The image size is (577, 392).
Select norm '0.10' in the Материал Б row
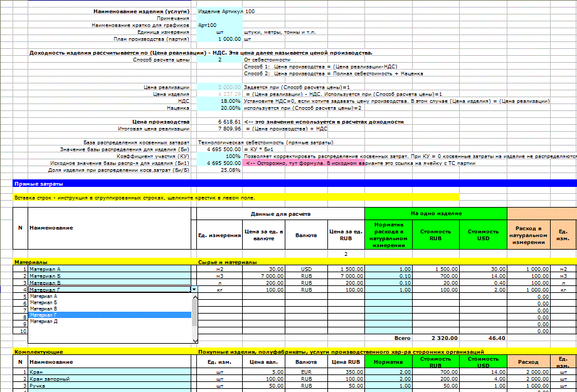389,276
